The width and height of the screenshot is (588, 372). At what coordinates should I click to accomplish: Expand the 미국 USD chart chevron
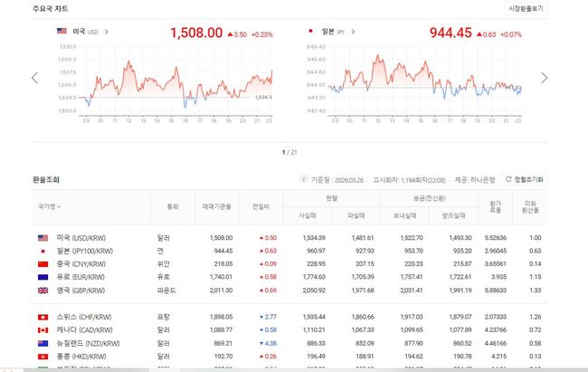tap(107, 32)
